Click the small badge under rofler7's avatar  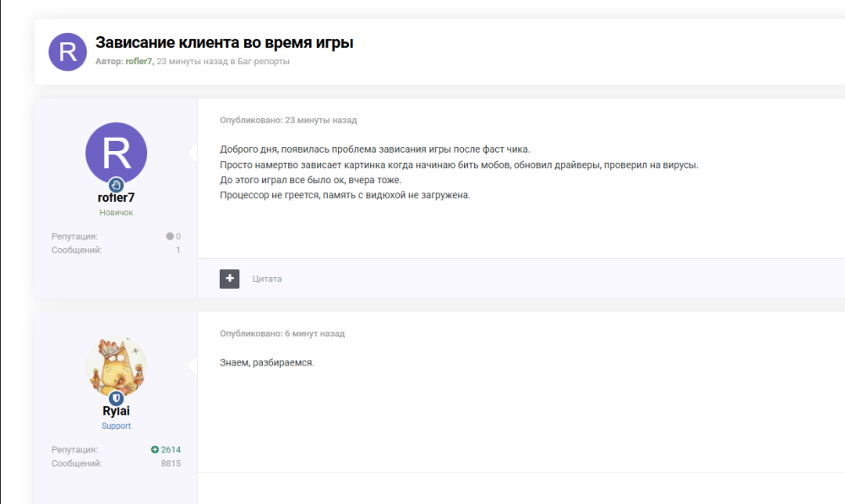coord(116,184)
